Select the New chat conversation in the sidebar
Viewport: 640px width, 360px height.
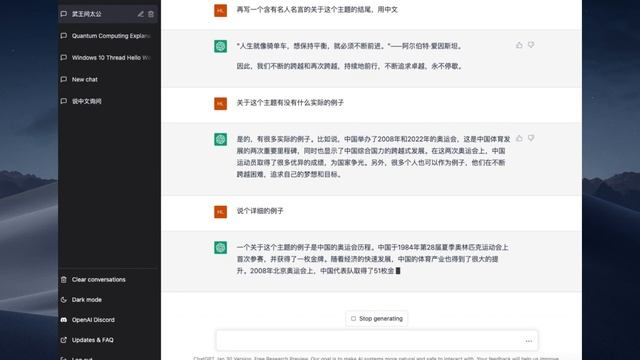point(108,79)
